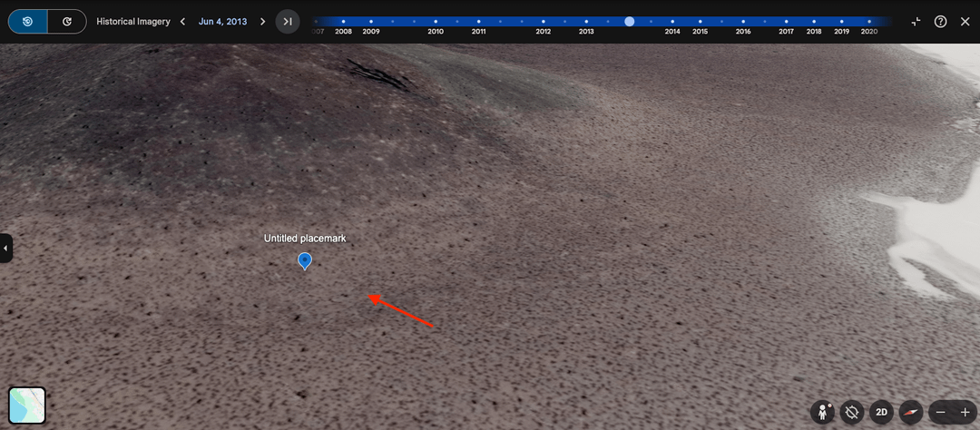Select the 2010 marker on the timeline
The width and height of the screenshot is (980, 430).
436,21
